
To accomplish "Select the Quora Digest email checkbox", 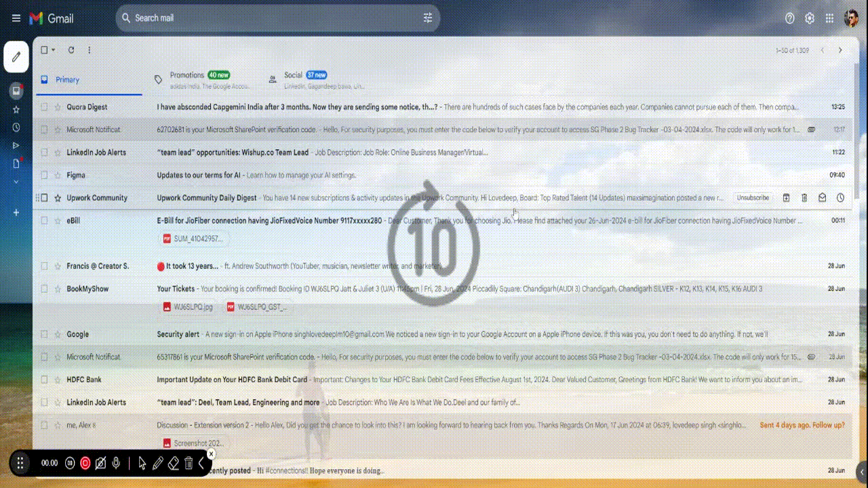I will coord(44,107).
